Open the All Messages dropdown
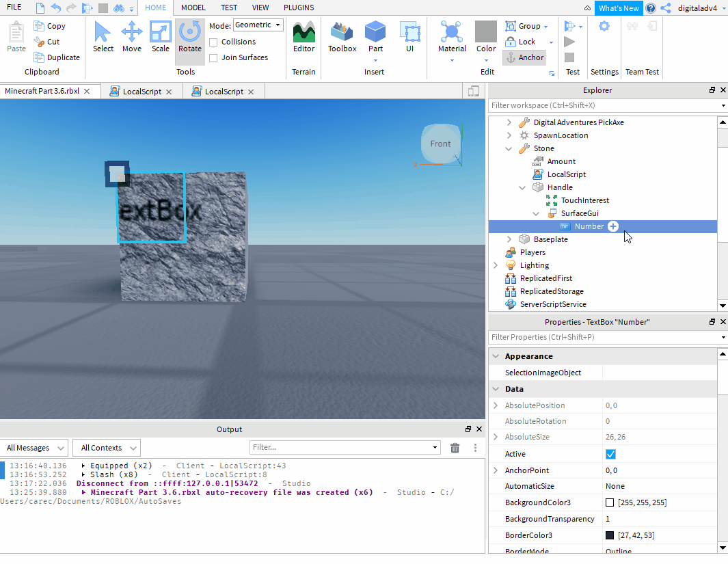Image resolution: width=728 pixels, height=564 pixels. 34,448
